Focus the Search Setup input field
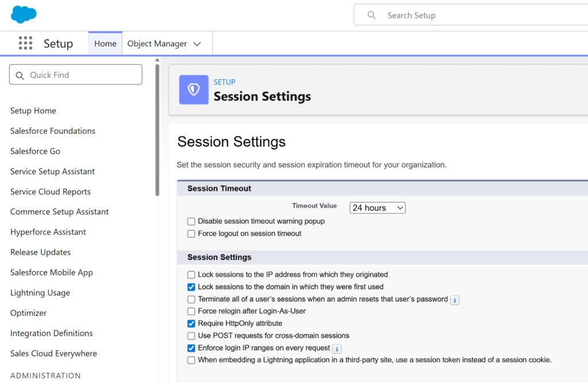The width and height of the screenshot is (588, 383). 482,16
